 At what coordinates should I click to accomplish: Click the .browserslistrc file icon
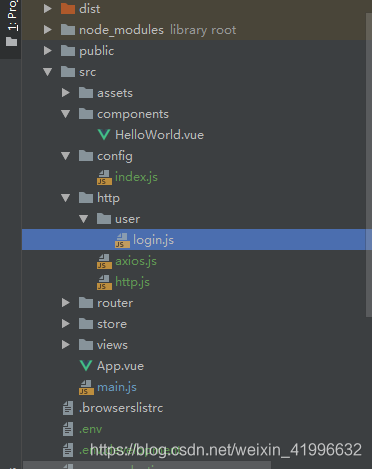(x=68, y=408)
